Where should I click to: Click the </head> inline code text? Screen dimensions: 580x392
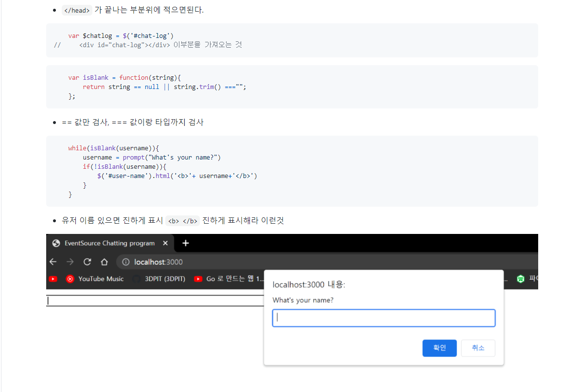tap(76, 10)
